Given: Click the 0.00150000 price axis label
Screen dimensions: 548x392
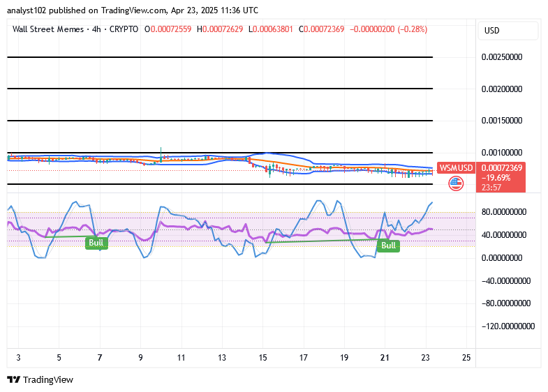Looking at the screenshot, I should 501,121.
